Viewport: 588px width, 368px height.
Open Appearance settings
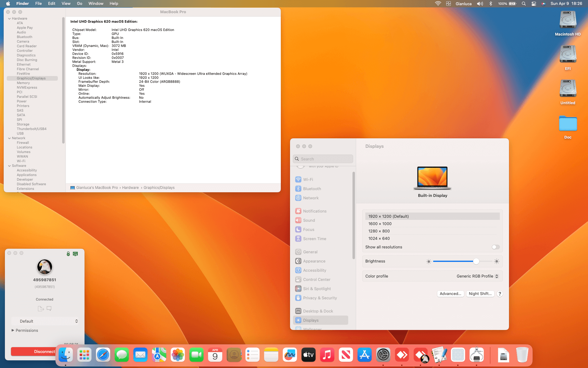(314, 261)
